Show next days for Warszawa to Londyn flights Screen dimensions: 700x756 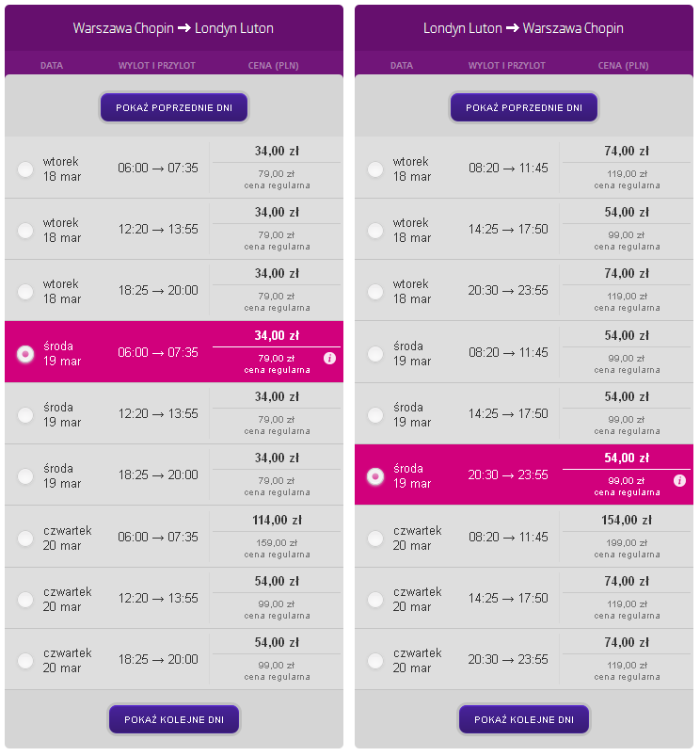click(x=174, y=719)
